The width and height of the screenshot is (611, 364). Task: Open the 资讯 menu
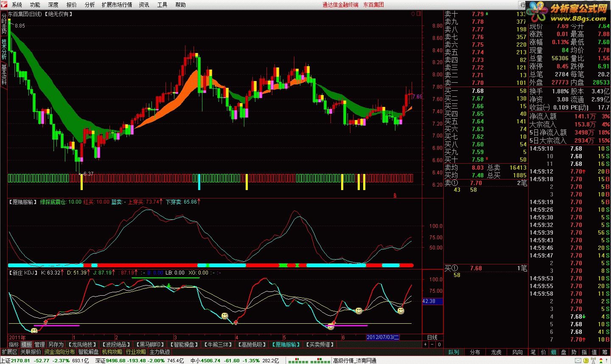[144, 5]
